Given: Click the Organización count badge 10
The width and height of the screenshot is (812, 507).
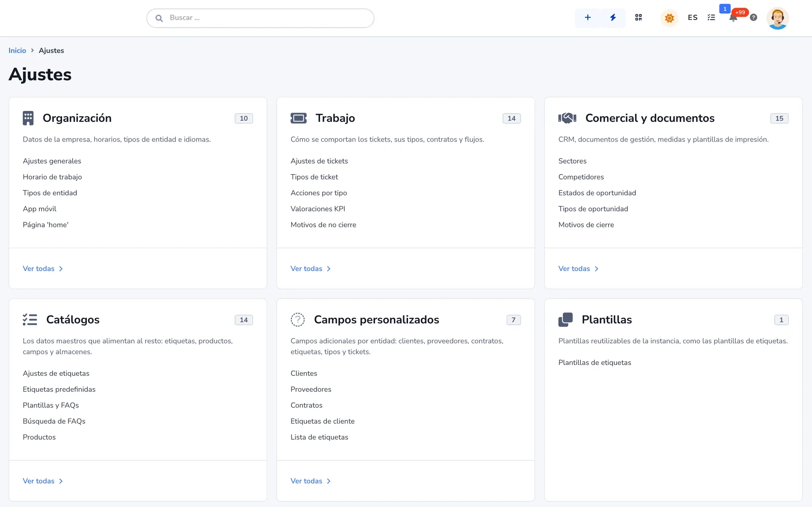Looking at the screenshot, I should pos(244,118).
